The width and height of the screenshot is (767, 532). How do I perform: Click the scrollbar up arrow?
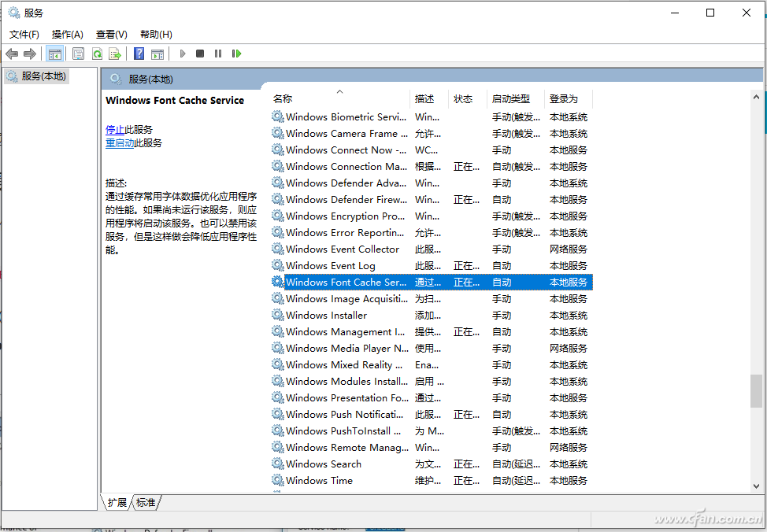(756, 97)
